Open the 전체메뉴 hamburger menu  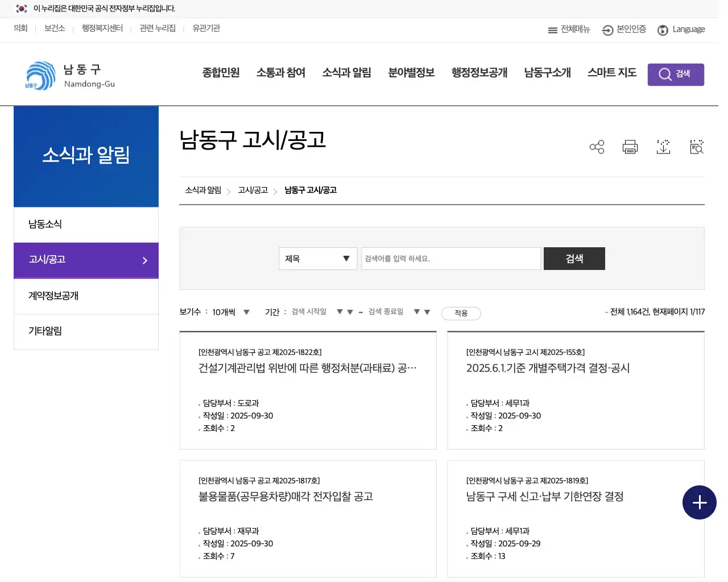[568, 30]
